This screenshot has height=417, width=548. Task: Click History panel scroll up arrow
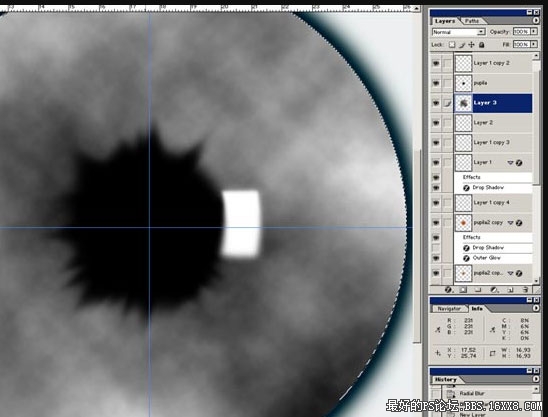click(x=536, y=389)
